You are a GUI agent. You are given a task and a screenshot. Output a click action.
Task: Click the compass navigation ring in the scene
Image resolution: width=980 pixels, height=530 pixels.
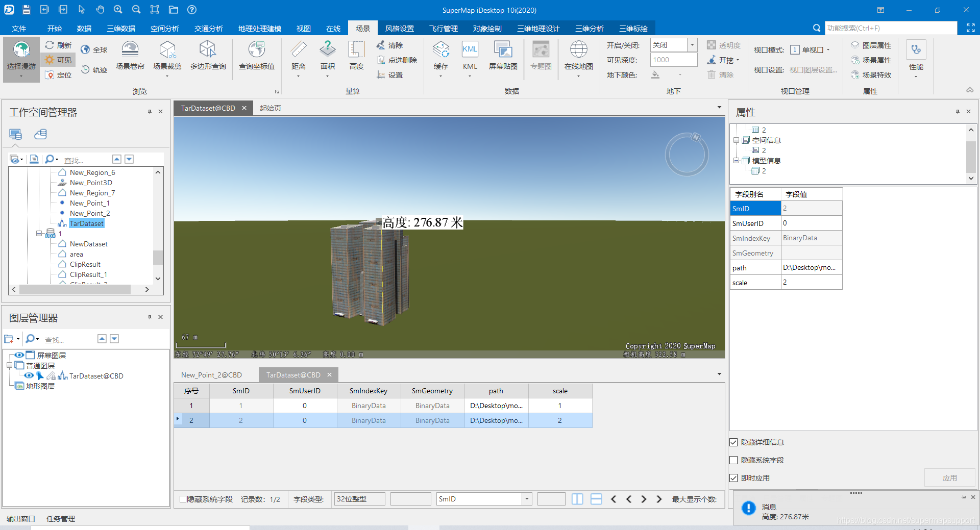coord(687,155)
